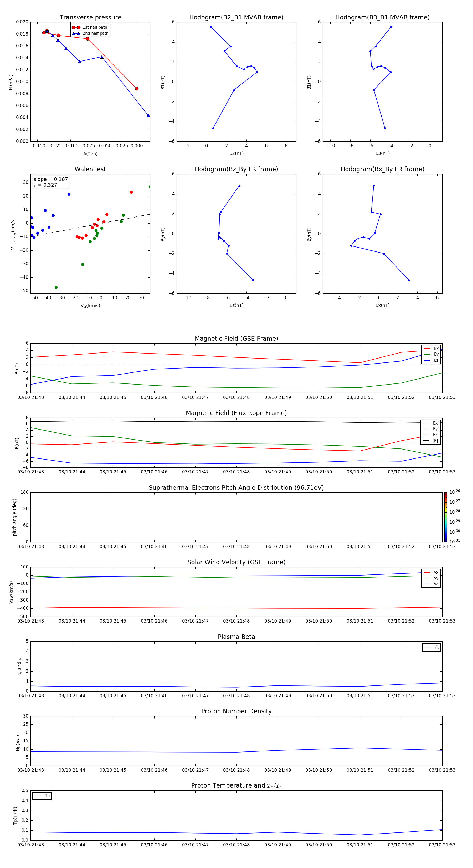
Task: Click the Bz entry in the GSE magnetic field legend
Action: coord(431,360)
